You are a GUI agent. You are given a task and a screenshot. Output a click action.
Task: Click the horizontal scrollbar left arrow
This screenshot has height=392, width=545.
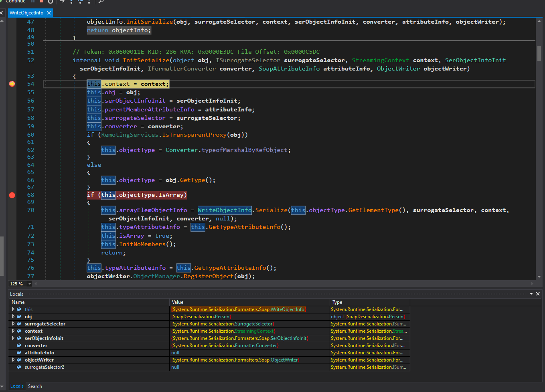[36, 284]
